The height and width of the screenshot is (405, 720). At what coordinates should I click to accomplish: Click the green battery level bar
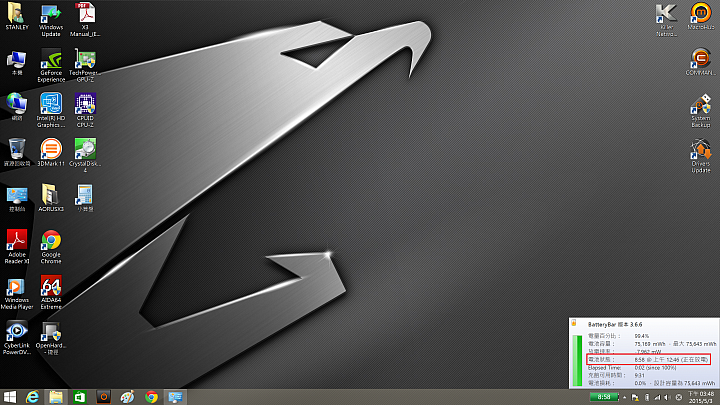point(577,360)
